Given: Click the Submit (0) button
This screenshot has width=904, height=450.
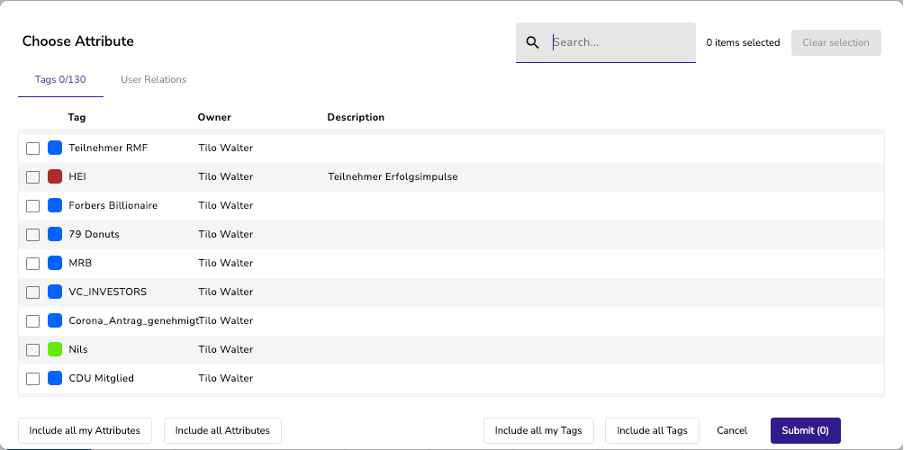Looking at the screenshot, I should (805, 430).
